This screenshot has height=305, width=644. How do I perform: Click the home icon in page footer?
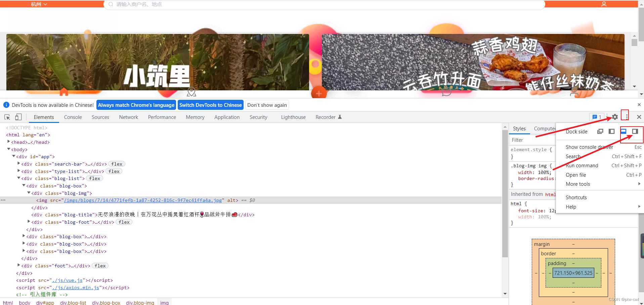pyautogui.click(x=64, y=92)
